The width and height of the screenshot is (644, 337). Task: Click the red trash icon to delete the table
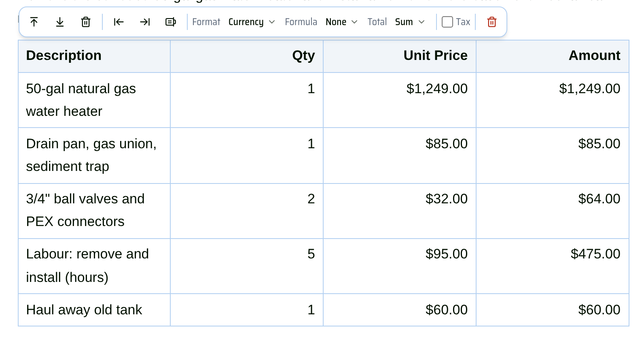point(492,22)
